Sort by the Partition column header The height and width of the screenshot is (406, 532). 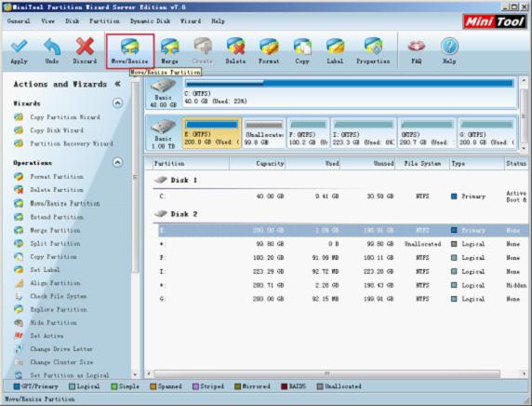tap(191, 164)
